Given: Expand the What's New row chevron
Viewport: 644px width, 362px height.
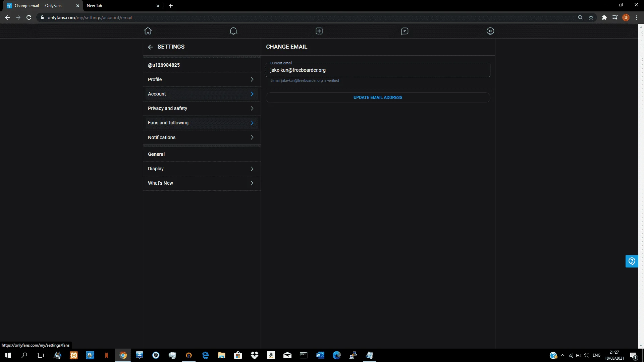Looking at the screenshot, I should coord(252,183).
